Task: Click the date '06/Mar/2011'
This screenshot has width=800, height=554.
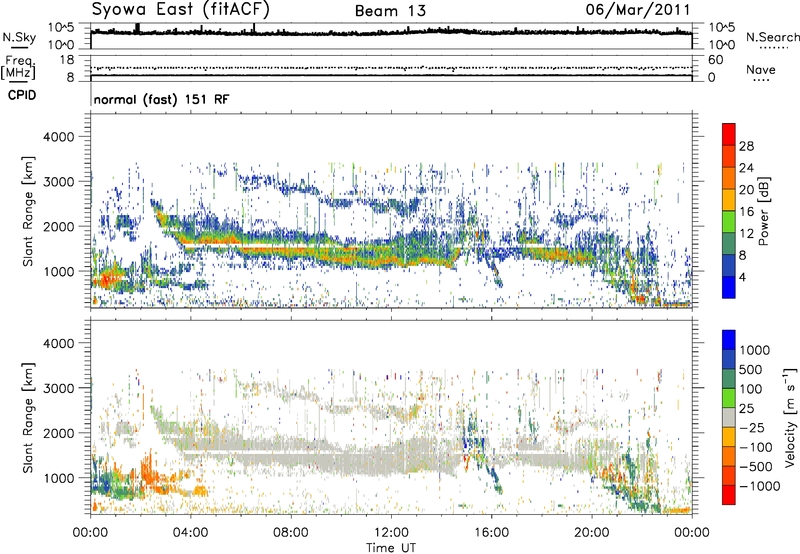Action: coord(638,9)
